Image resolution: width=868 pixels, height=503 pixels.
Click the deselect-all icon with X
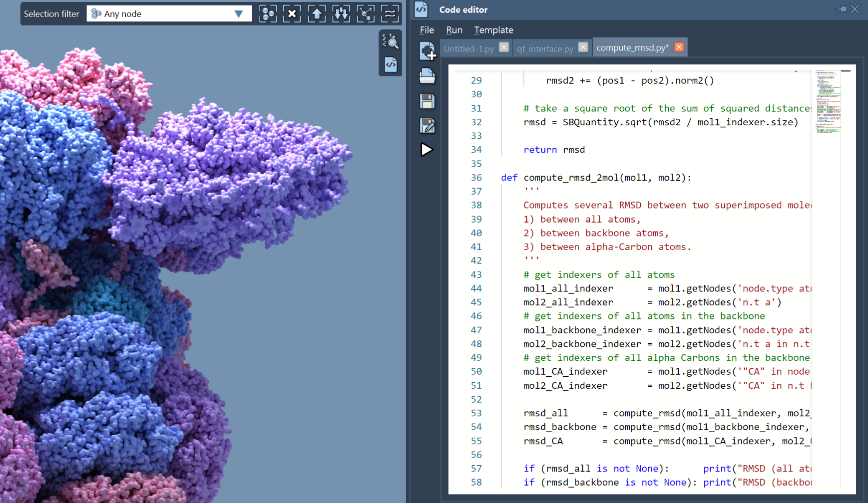click(x=292, y=14)
